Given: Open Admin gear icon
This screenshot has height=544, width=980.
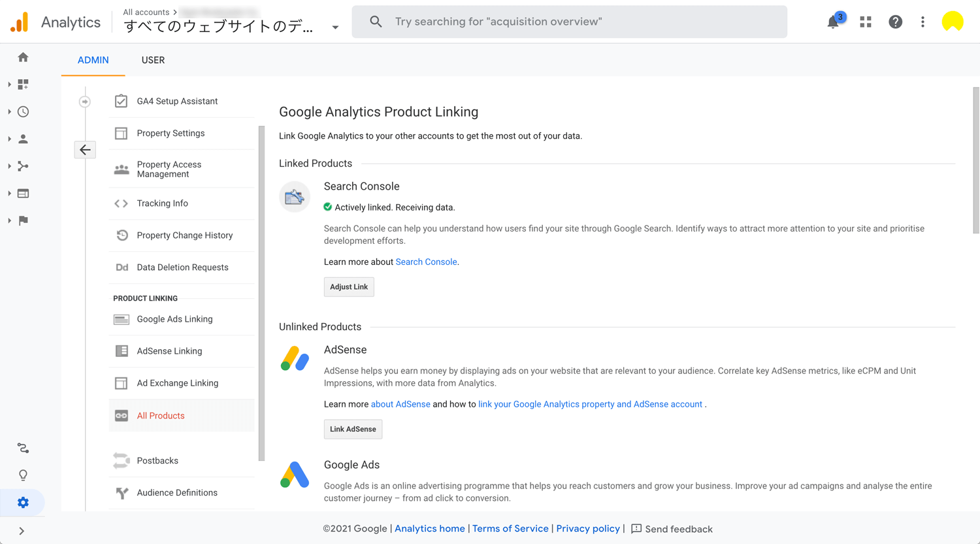Looking at the screenshot, I should [x=23, y=502].
